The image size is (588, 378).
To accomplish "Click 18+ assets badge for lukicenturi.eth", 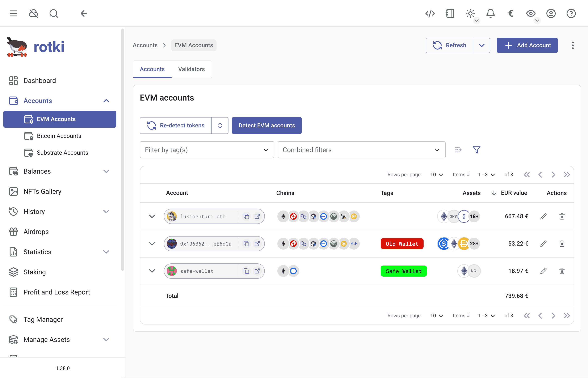I will pyautogui.click(x=474, y=216).
